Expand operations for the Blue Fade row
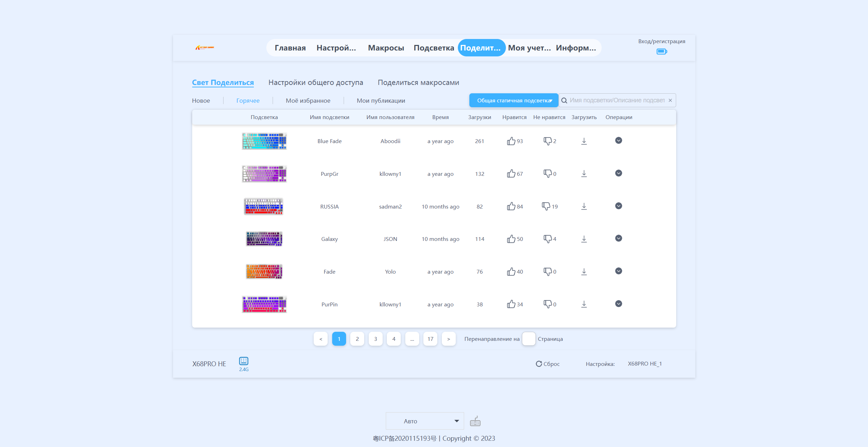 [618, 141]
